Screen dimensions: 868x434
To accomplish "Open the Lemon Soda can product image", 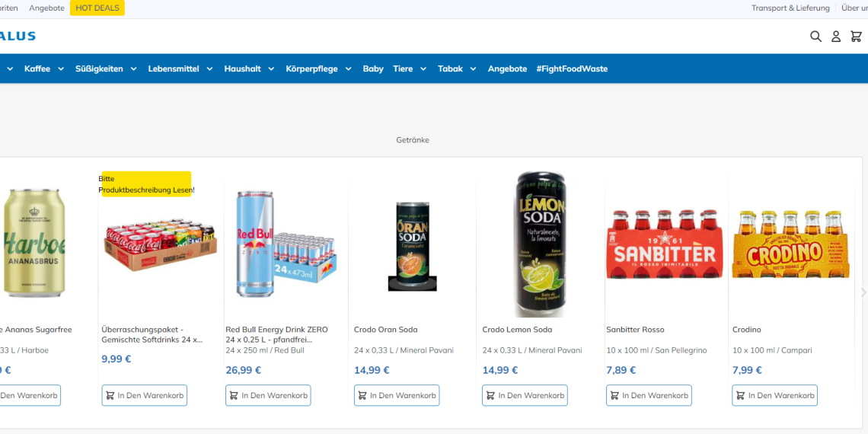I will click(x=540, y=244).
